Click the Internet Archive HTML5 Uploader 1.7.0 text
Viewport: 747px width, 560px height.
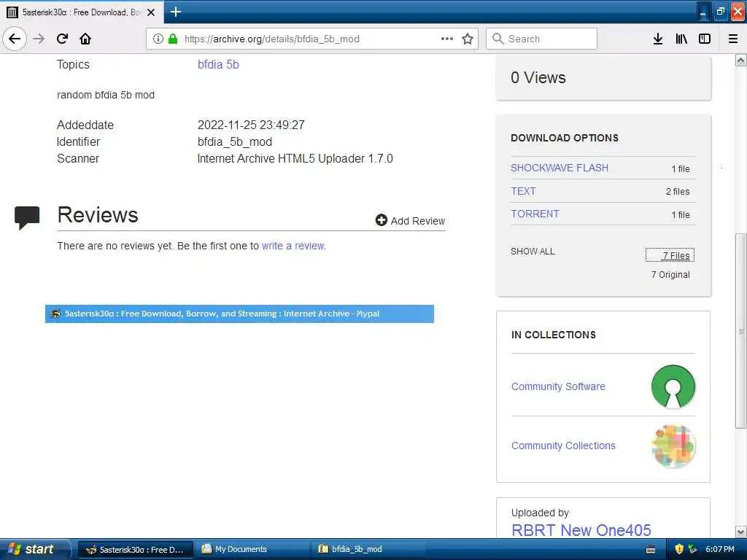[295, 158]
